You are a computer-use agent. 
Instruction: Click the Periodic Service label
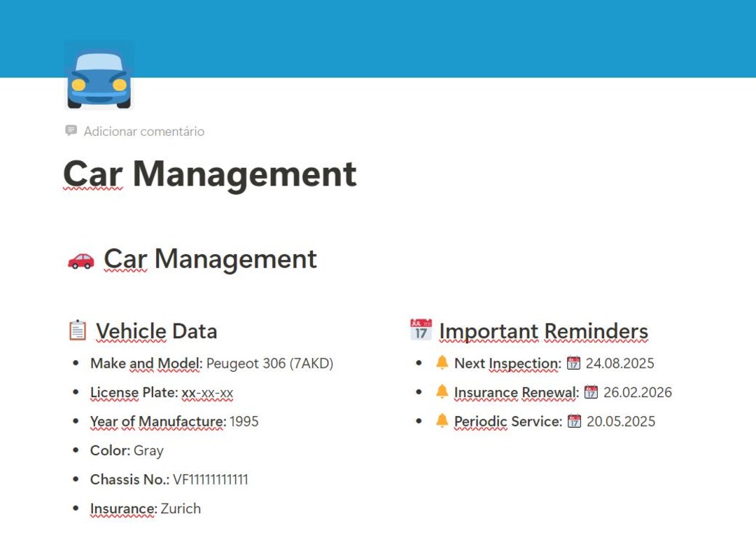[x=508, y=422]
